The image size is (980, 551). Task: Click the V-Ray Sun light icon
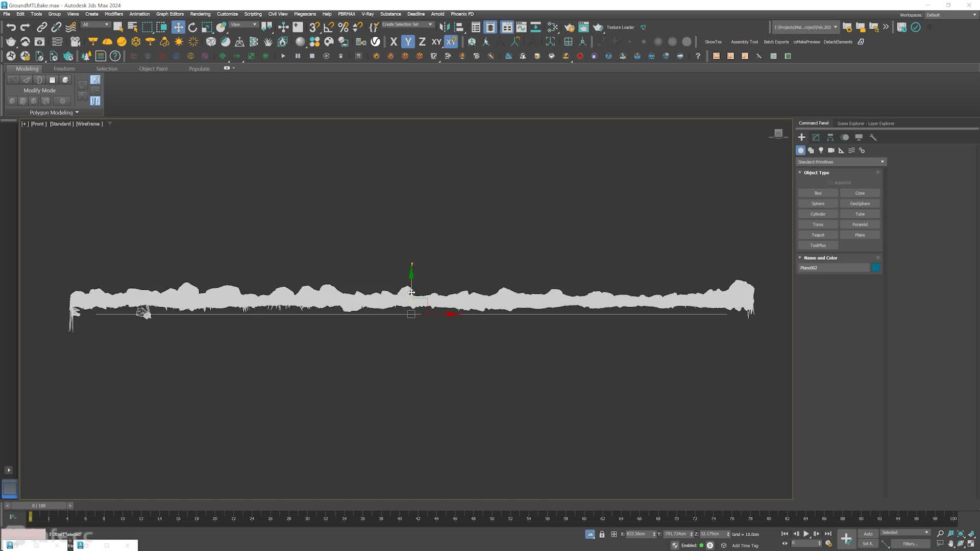click(x=179, y=41)
